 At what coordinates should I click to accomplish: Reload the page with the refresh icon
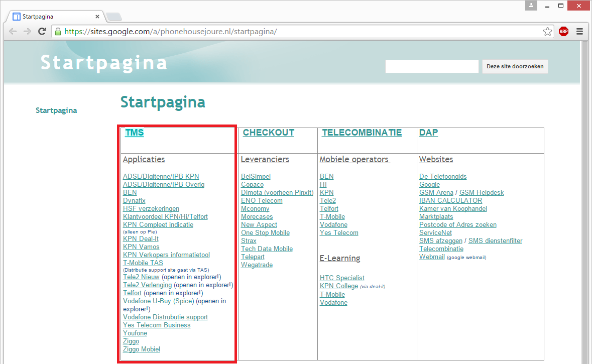click(x=42, y=31)
